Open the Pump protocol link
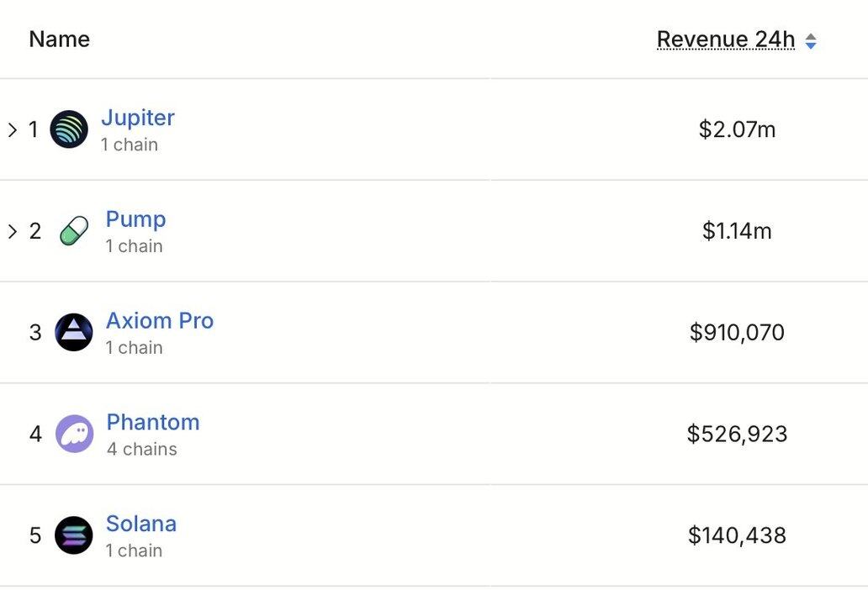 pyautogui.click(x=135, y=219)
